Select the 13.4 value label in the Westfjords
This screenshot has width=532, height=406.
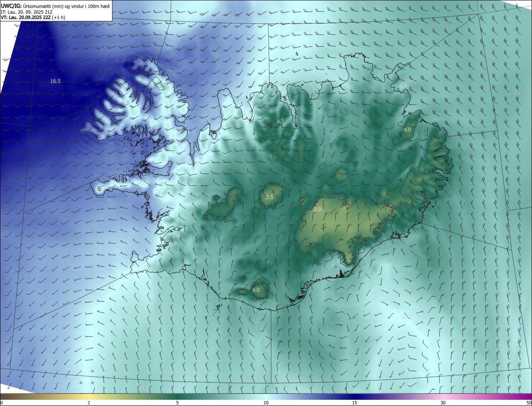coord(145,136)
